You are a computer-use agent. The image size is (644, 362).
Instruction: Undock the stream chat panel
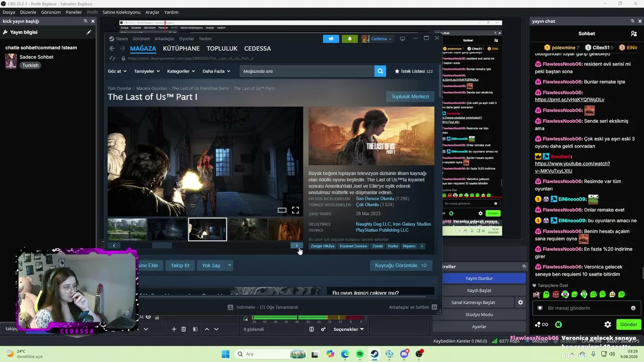(632, 21)
